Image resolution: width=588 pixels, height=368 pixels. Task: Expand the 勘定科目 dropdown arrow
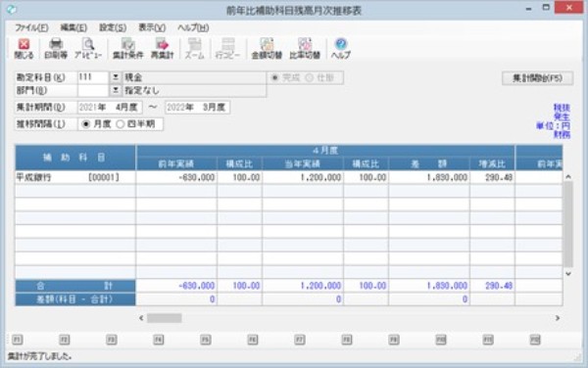point(116,77)
